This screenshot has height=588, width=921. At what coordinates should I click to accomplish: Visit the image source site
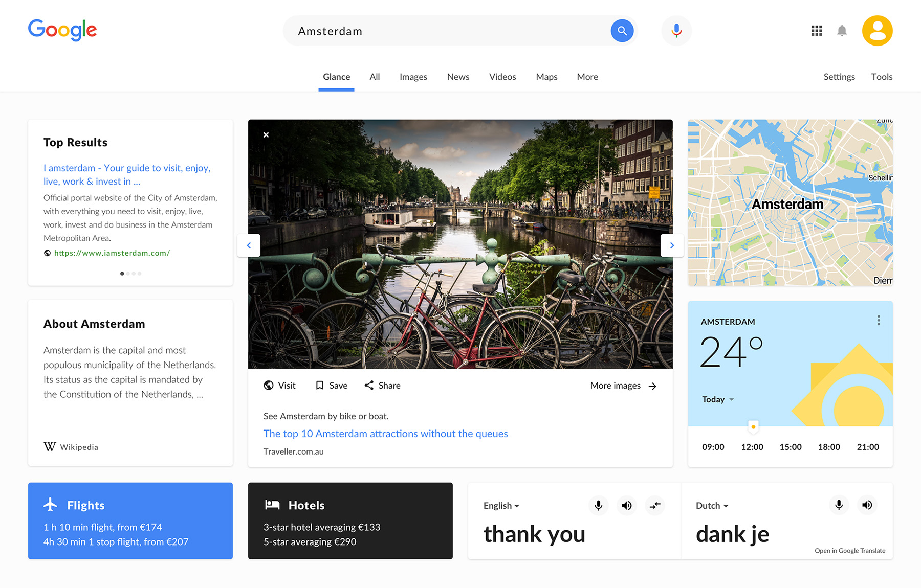point(279,386)
